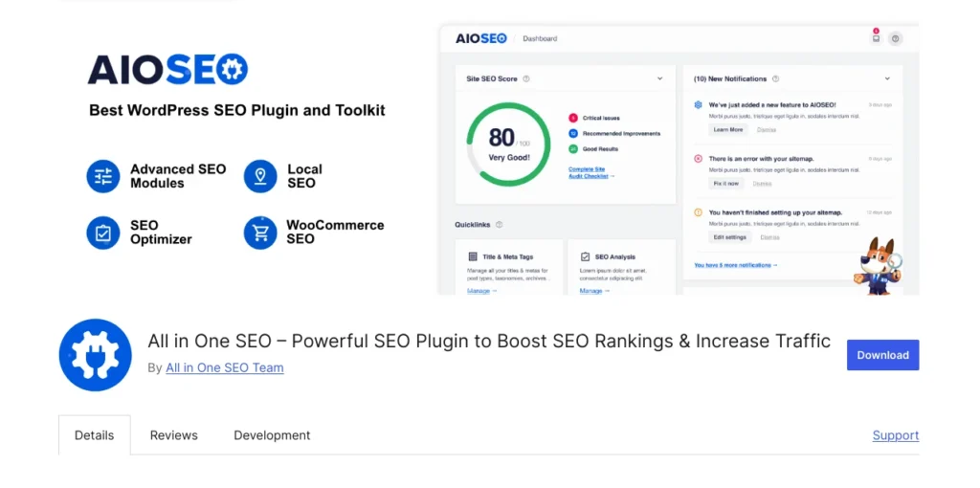Click the blue Download button
The width and height of the screenshot is (980, 488).
[882, 355]
